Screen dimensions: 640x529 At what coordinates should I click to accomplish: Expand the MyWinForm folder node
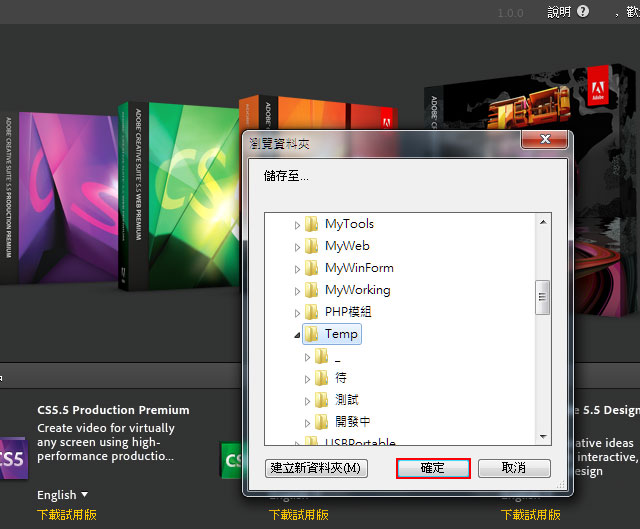click(297, 269)
